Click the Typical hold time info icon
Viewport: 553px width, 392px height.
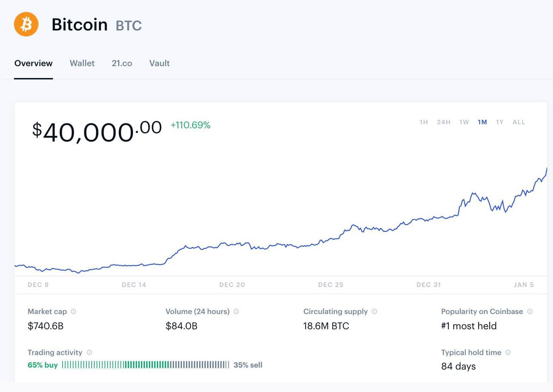coord(508,352)
